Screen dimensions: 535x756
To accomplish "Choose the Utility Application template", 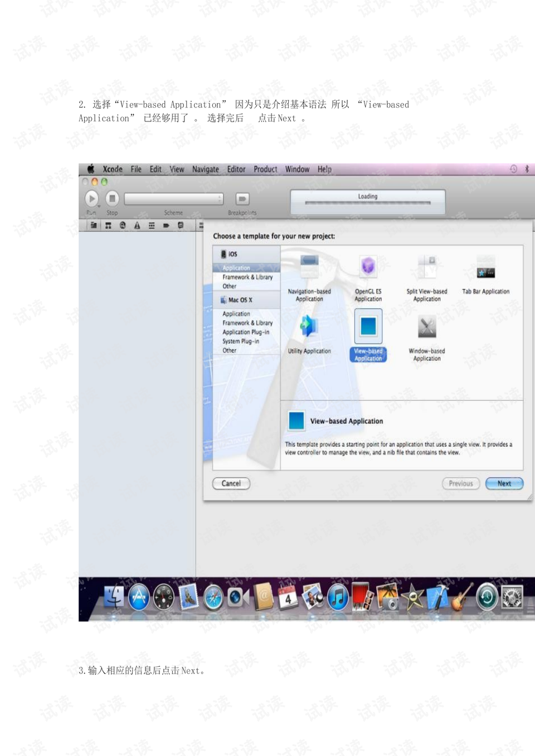I will pyautogui.click(x=309, y=326).
